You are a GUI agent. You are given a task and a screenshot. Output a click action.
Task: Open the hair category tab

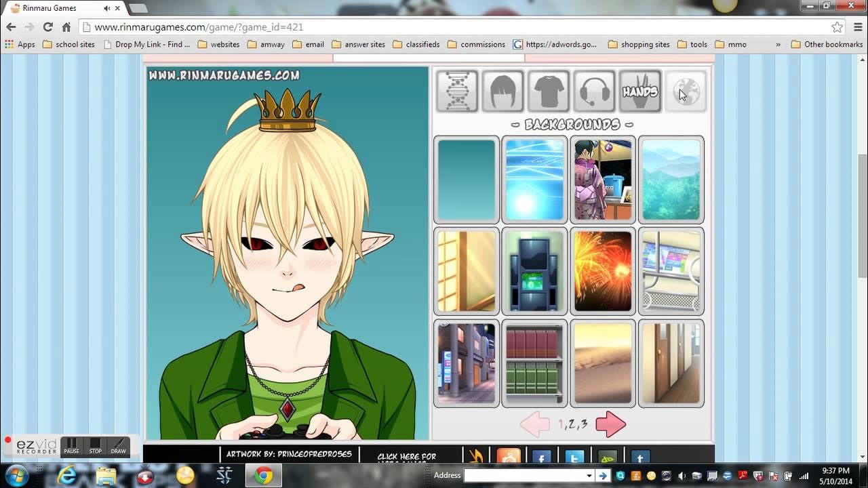(502, 91)
